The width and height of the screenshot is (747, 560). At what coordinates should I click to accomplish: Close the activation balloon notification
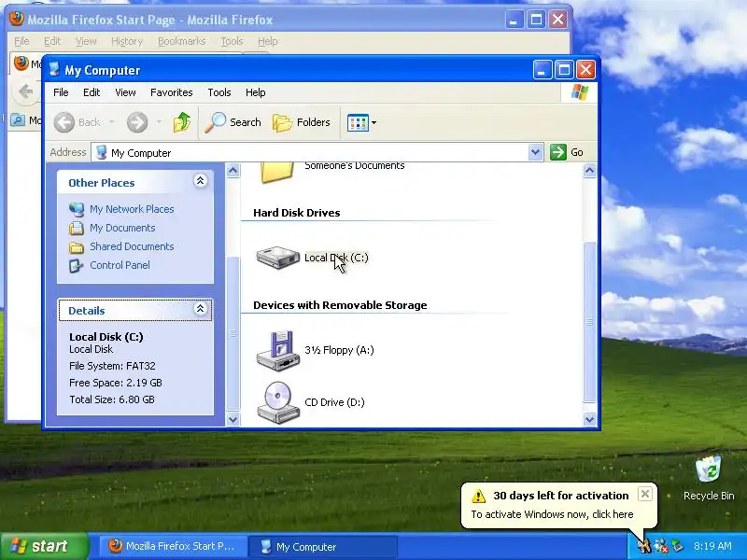pyautogui.click(x=644, y=494)
